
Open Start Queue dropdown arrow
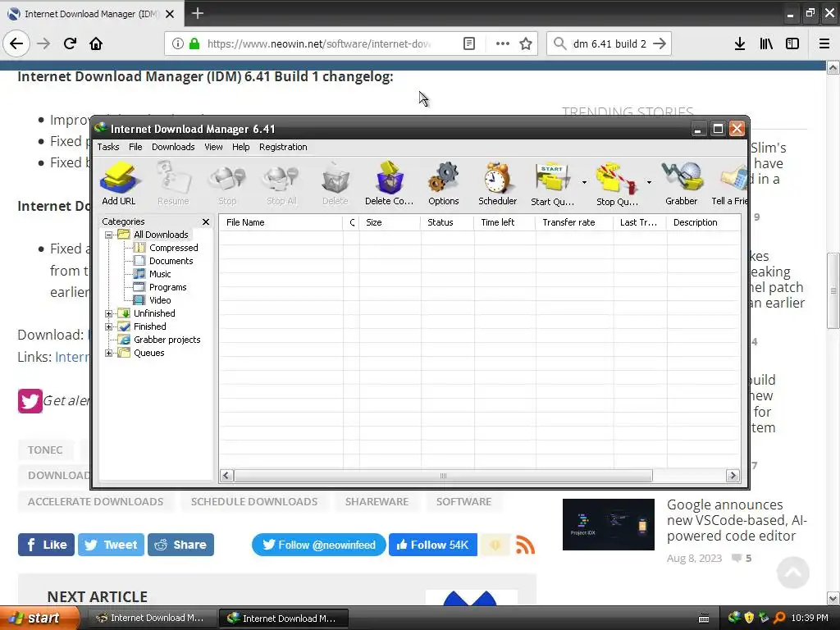pos(584,183)
